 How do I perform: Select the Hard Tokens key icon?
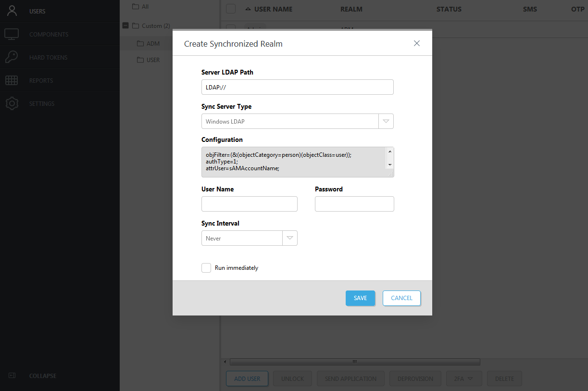point(12,57)
